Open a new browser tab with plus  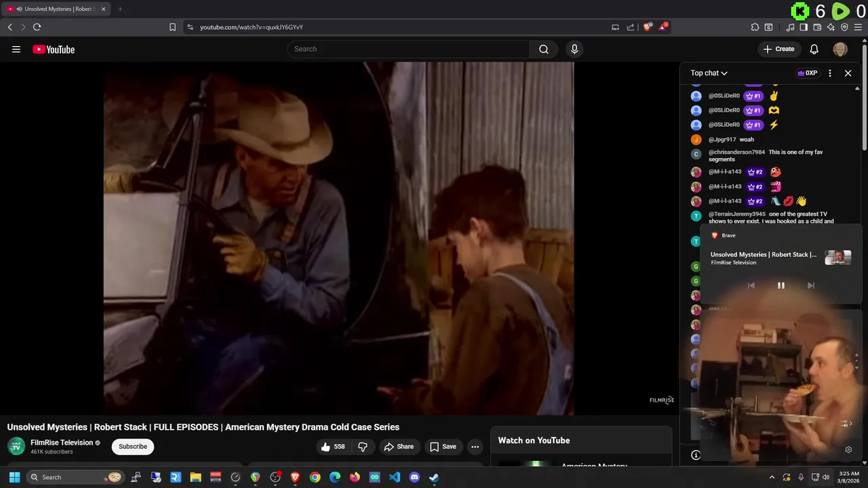click(x=120, y=9)
